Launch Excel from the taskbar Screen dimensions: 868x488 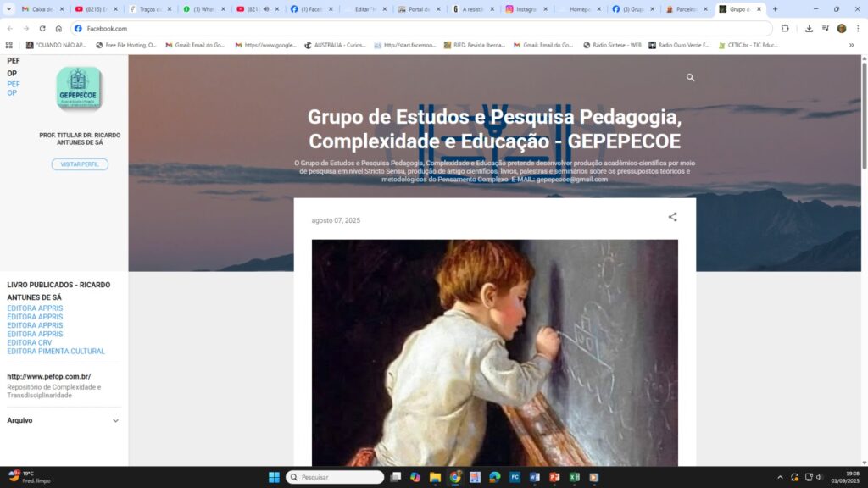[x=572, y=477]
